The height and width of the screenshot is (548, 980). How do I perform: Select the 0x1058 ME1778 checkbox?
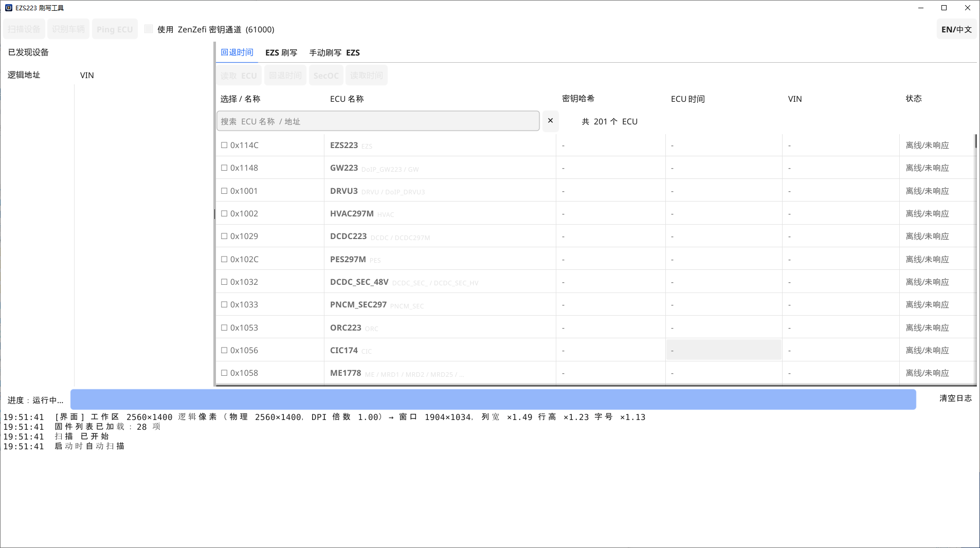(224, 373)
